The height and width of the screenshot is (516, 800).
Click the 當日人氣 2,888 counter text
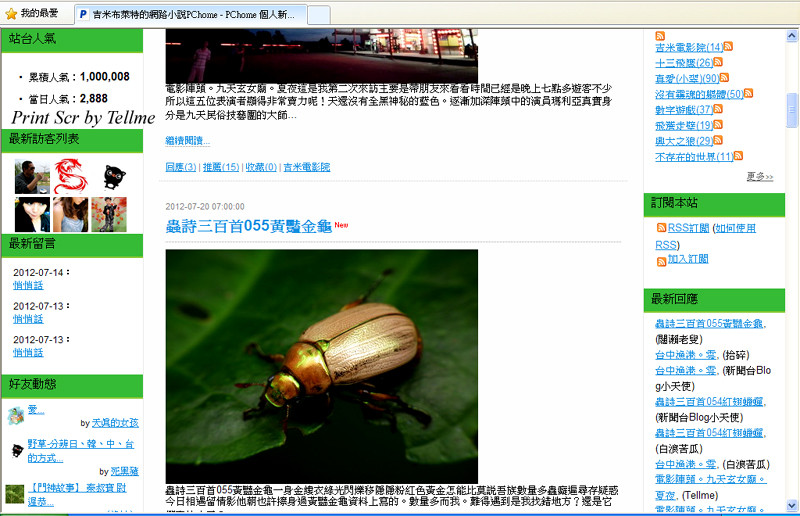click(x=68, y=99)
